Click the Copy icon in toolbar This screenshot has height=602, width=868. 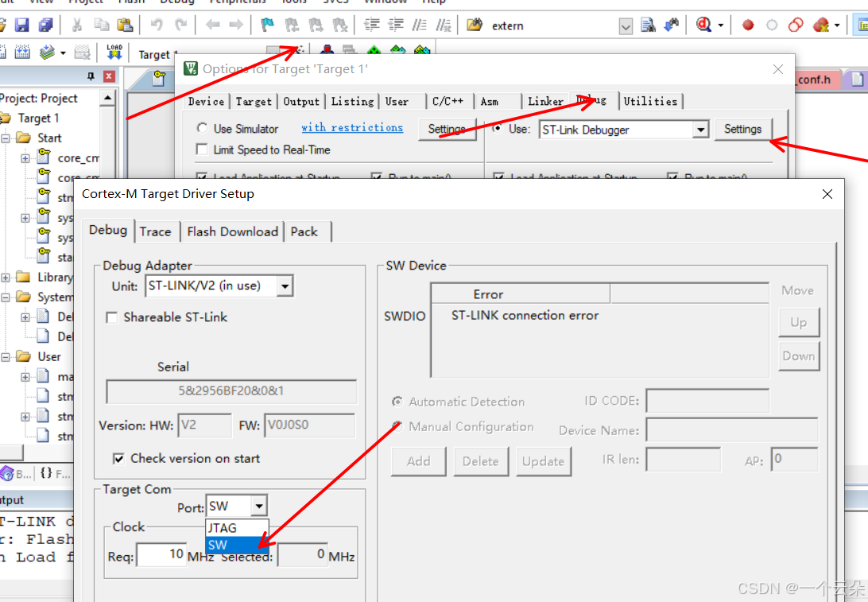click(x=101, y=25)
